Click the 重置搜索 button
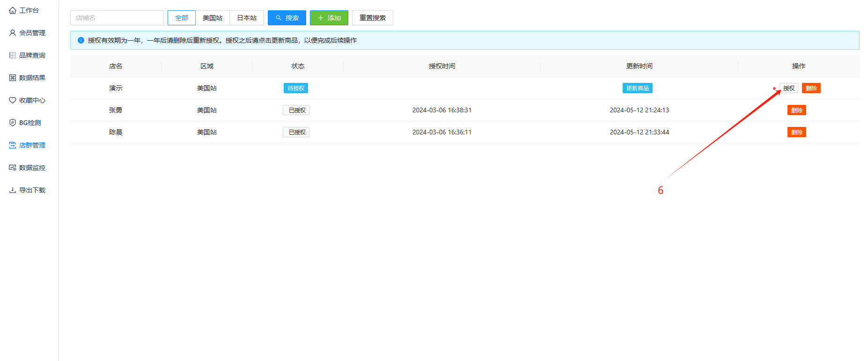This screenshot has height=361, width=868. click(372, 18)
